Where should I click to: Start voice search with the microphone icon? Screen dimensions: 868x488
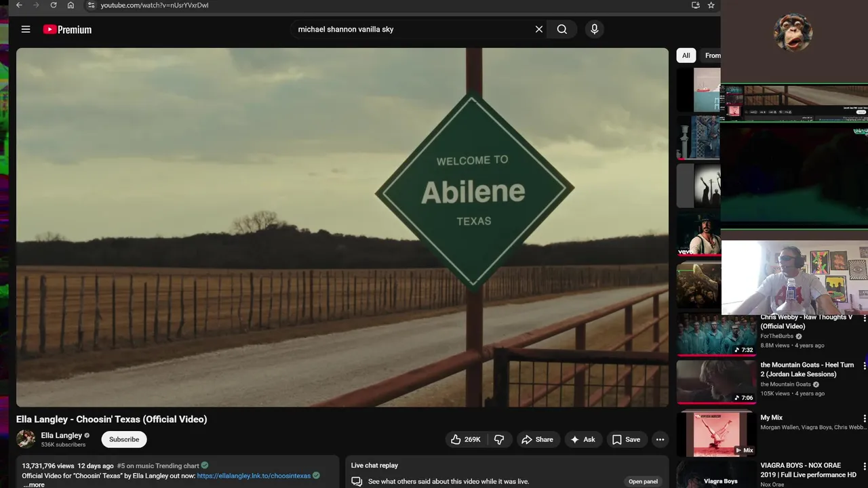594,29
